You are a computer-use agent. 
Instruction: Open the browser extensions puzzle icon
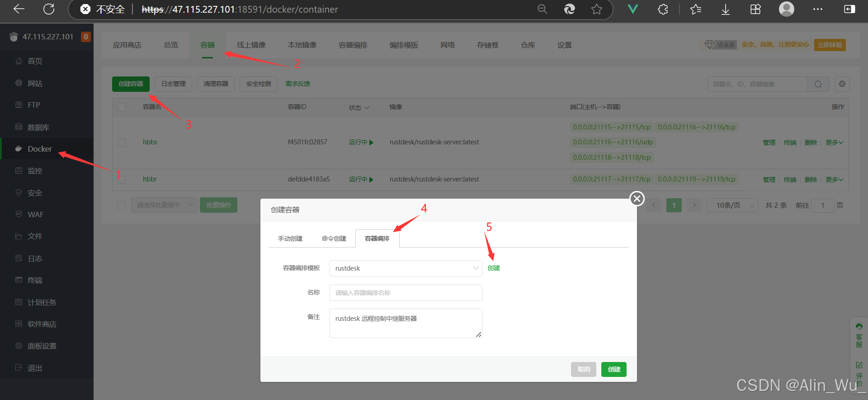(x=663, y=9)
